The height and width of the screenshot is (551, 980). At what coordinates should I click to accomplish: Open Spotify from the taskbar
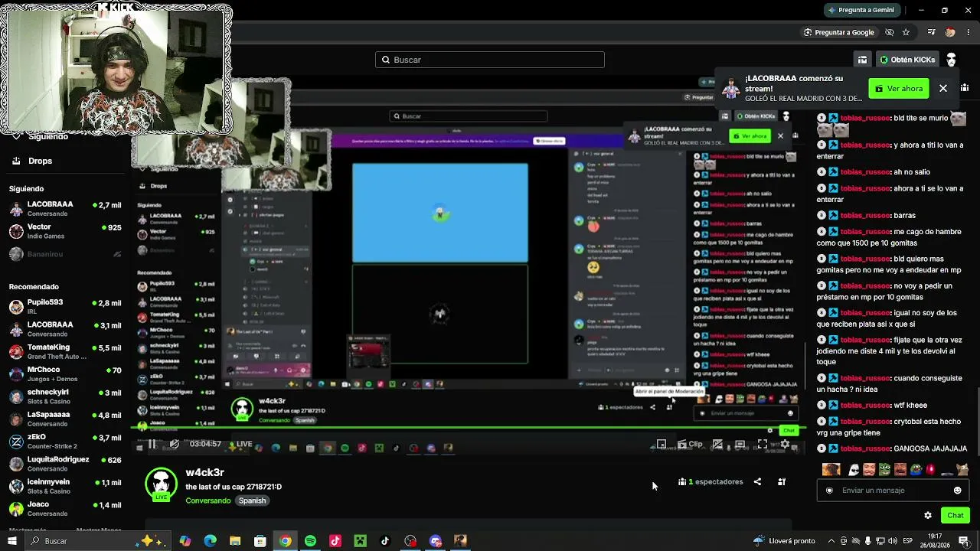(310, 541)
